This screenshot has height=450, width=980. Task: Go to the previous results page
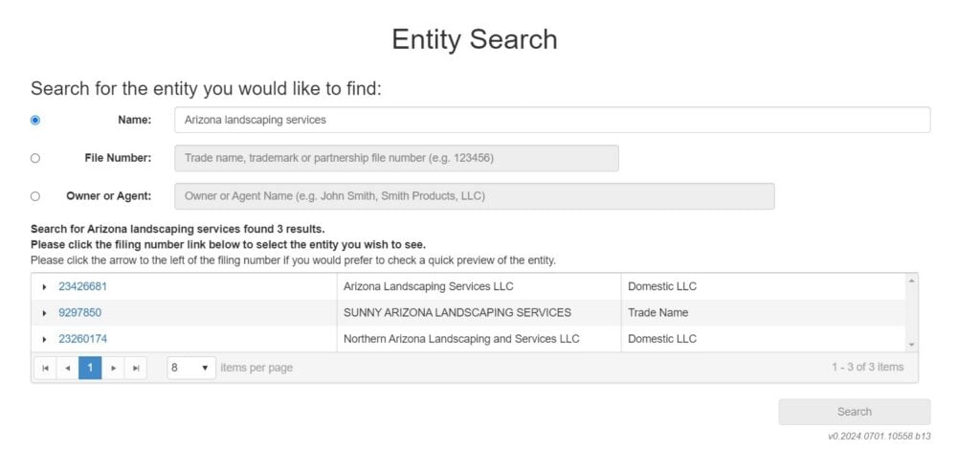pos(68,368)
